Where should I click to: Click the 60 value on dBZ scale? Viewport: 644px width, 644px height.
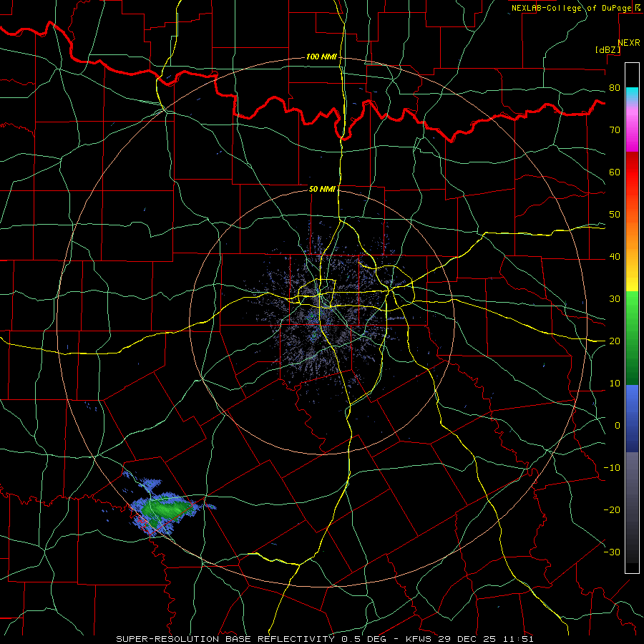click(x=615, y=172)
